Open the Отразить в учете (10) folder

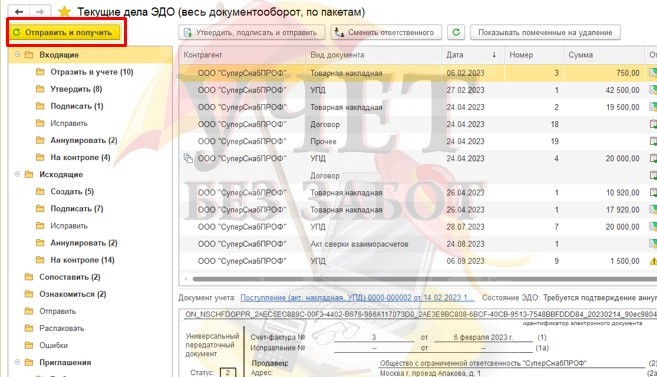point(91,72)
